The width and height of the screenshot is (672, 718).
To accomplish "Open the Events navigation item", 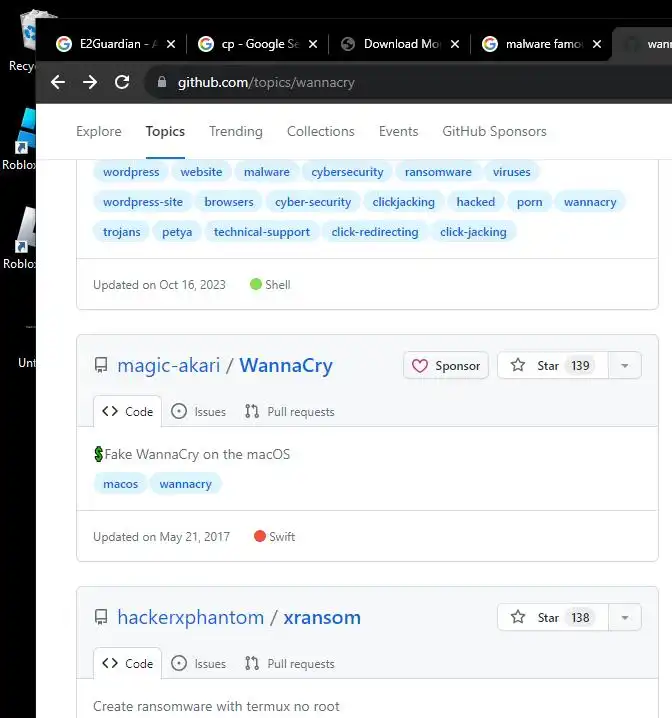I will 398,131.
